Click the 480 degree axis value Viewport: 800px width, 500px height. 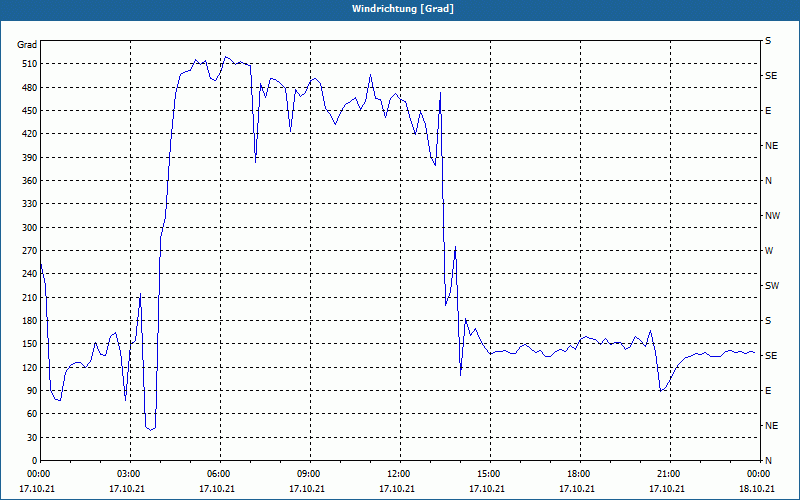coord(30,88)
